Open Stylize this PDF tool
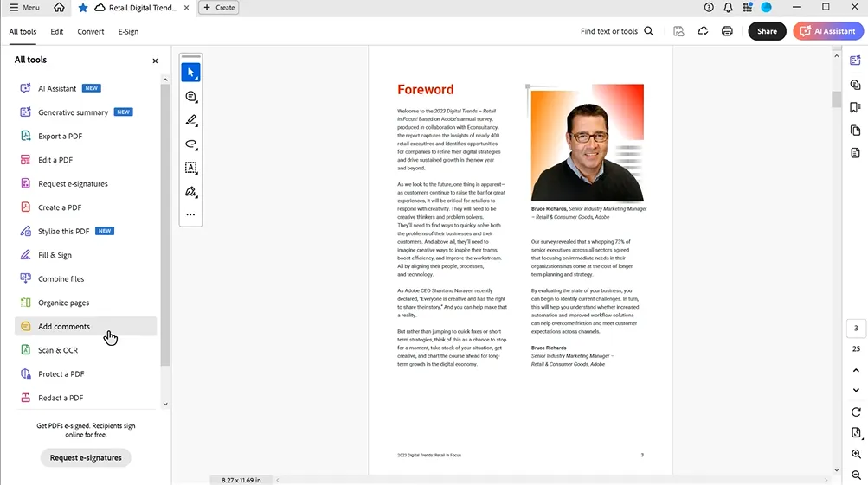Image resolution: width=868 pixels, height=485 pixels. point(86,231)
